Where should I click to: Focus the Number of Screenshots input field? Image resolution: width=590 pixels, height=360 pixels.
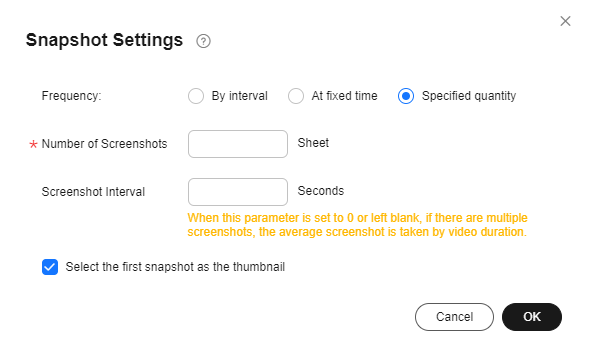pyautogui.click(x=238, y=144)
